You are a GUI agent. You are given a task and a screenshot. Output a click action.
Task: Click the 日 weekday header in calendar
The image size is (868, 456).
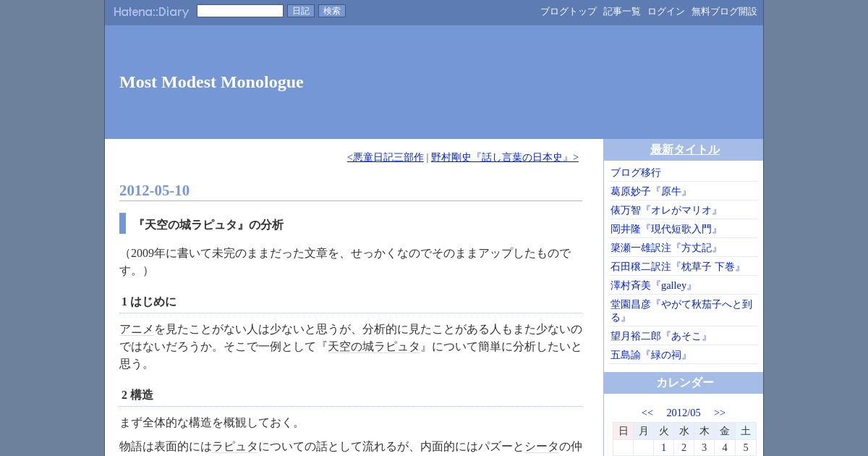pos(623,431)
